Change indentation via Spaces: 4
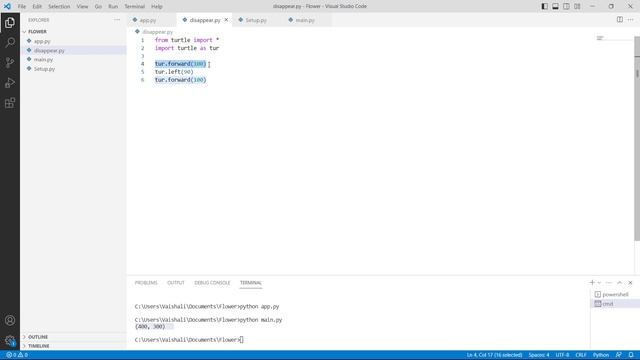Viewport: 640px width, 360px height. coord(539,355)
